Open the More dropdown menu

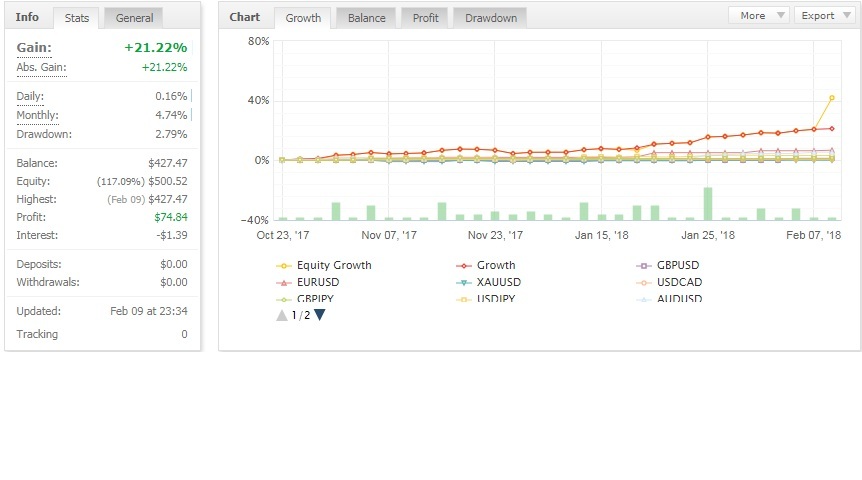click(759, 15)
